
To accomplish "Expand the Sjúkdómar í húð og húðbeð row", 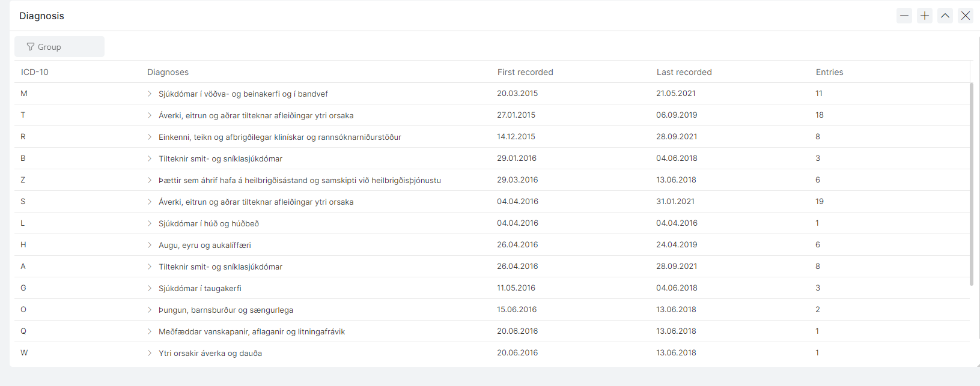I will click(150, 223).
